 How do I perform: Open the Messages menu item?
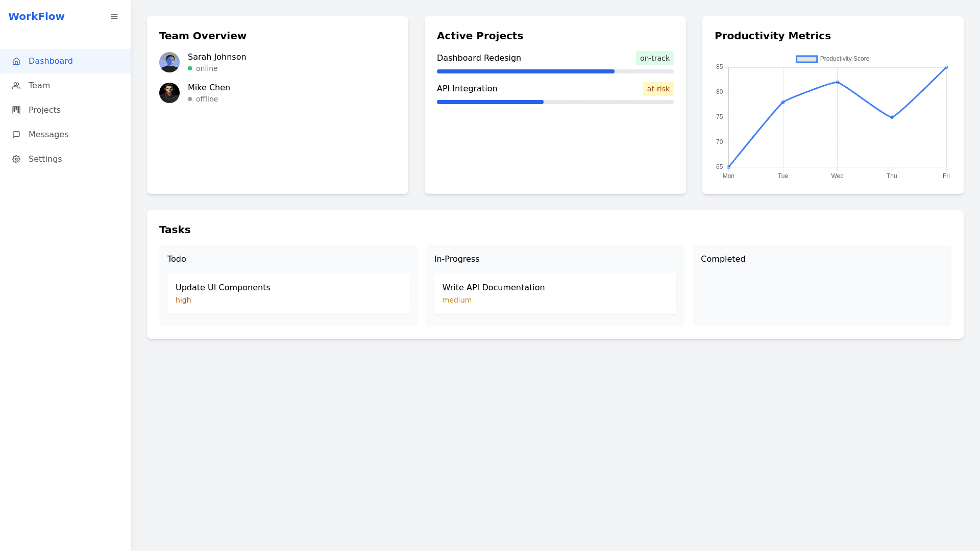pyautogui.click(x=48, y=135)
